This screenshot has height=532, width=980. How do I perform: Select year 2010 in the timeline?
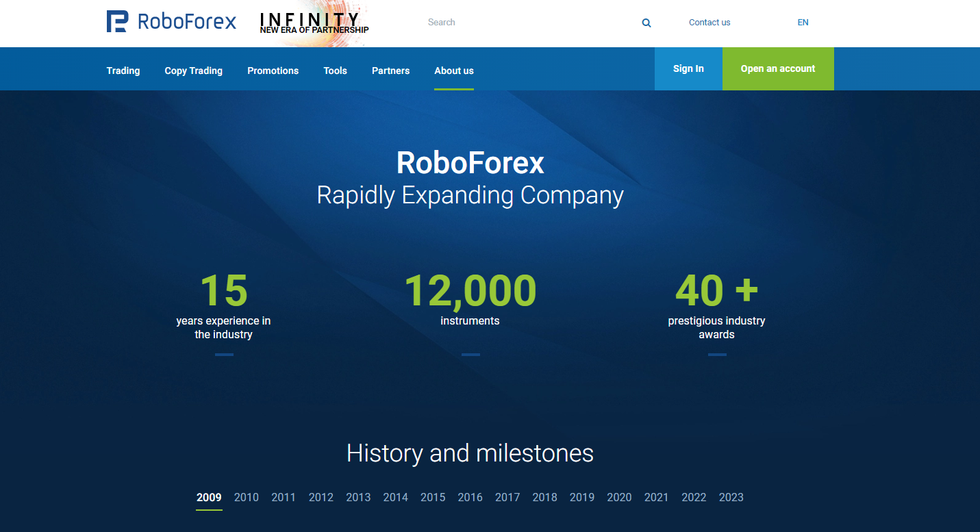(x=247, y=497)
